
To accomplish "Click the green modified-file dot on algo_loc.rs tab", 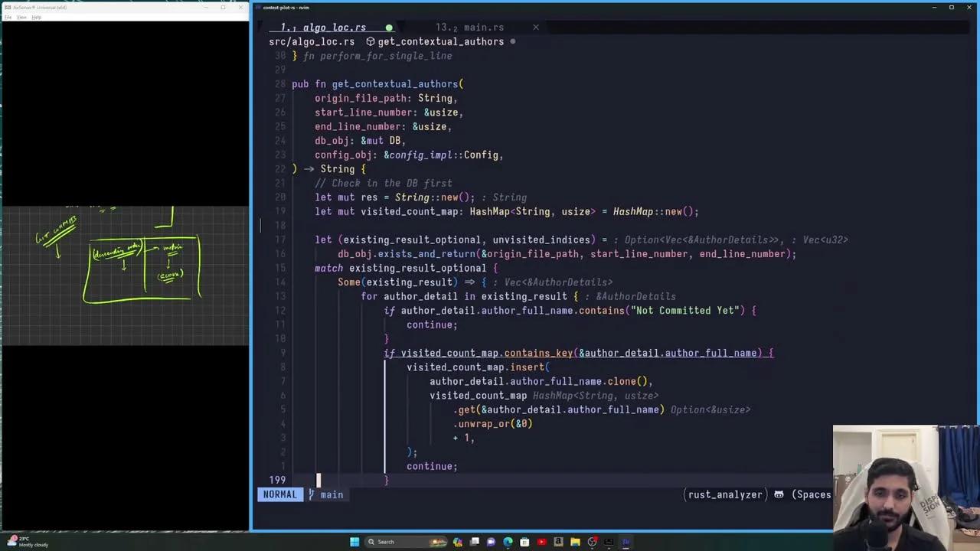I will (389, 28).
